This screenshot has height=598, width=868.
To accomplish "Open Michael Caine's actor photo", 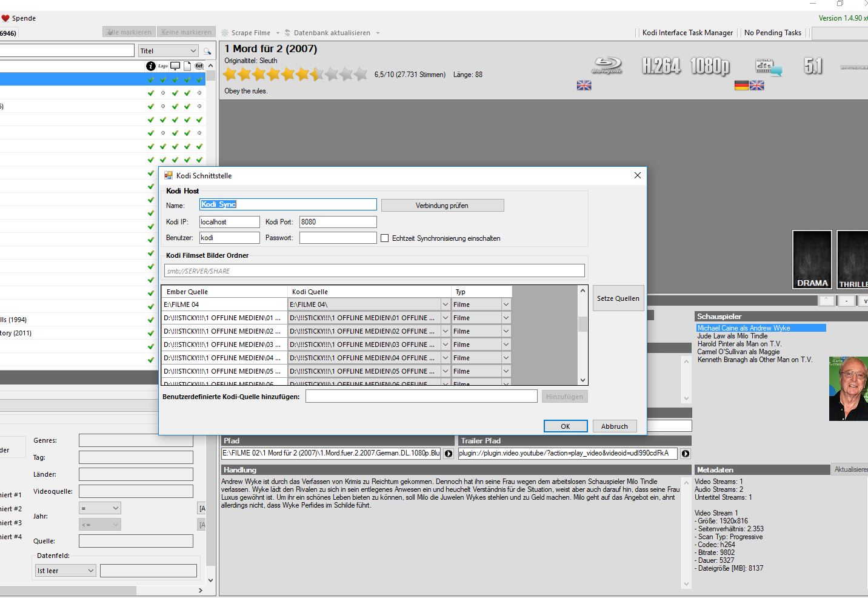I will coord(849,389).
